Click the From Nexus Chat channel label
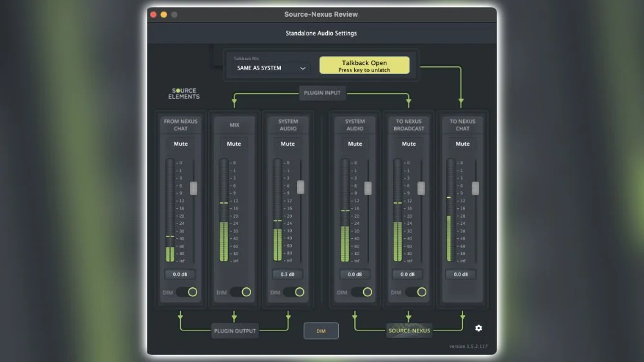The width and height of the screenshot is (644, 362). coord(180,125)
